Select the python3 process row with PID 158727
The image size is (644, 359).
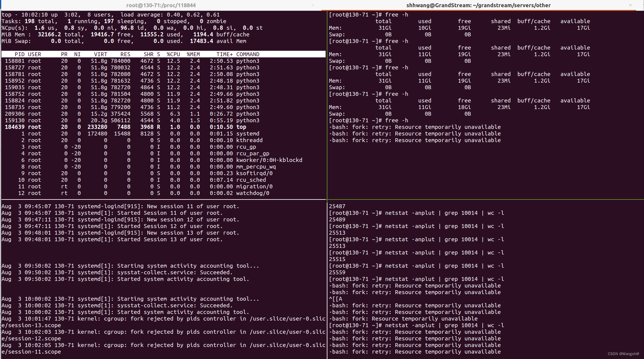tap(163, 68)
